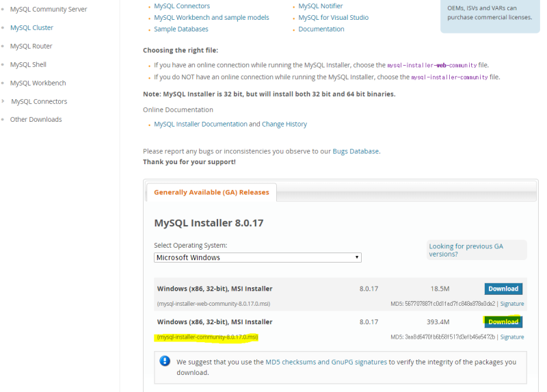Open the Select Operating System dropdown
This screenshot has width=547, height=392.
[258, 258]
